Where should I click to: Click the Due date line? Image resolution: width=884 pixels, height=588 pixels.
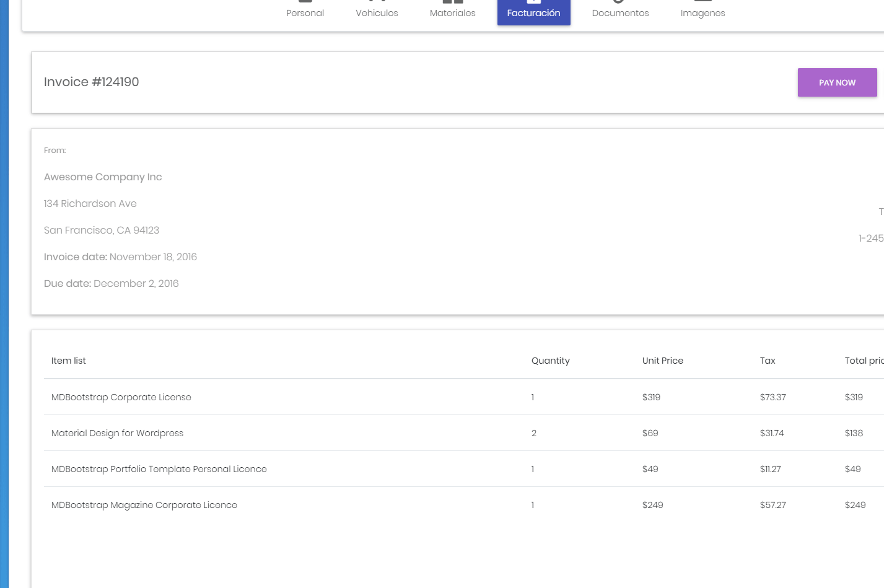click(112, 284)
